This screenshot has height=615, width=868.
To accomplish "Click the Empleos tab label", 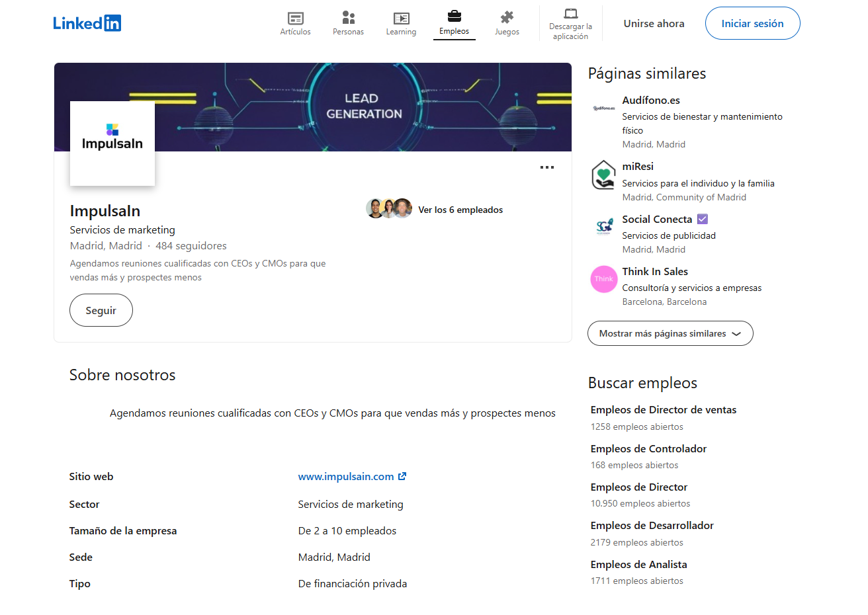I will (x=455, y=31).
